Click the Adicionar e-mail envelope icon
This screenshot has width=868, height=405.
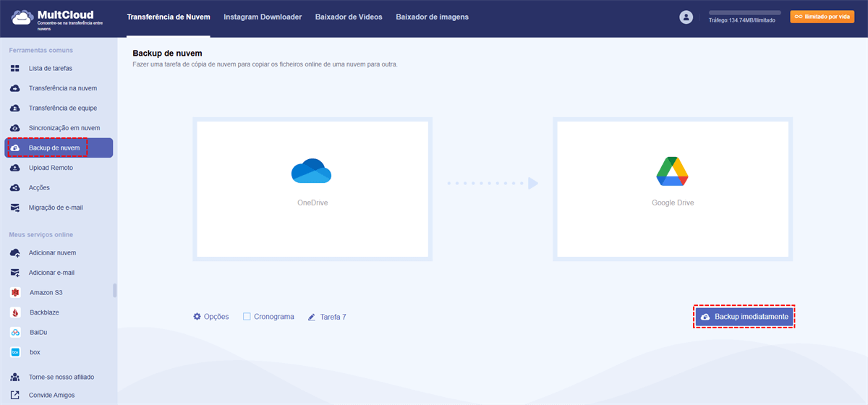pyautogui.click(x=15, y=273)
